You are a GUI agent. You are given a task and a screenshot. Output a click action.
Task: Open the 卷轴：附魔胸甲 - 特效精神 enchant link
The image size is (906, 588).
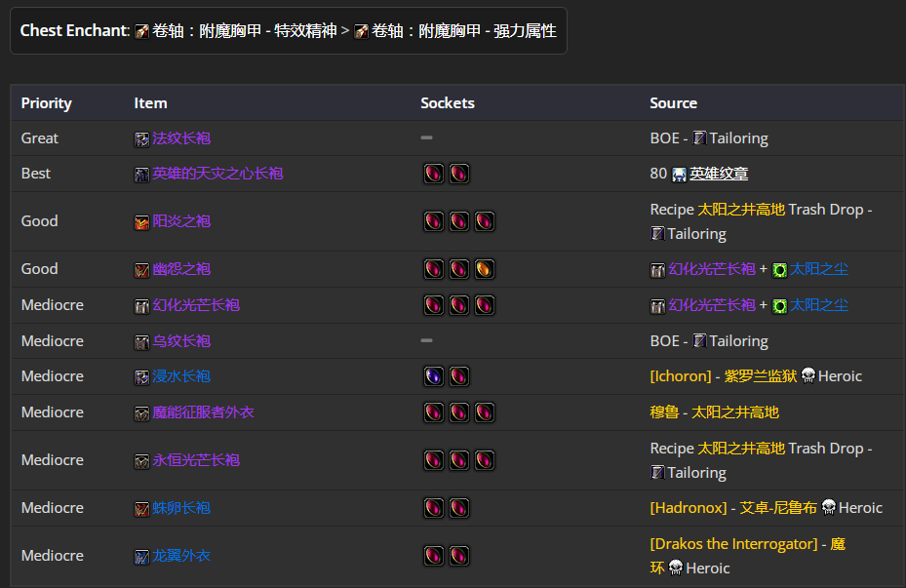click(x=245, y=30)
